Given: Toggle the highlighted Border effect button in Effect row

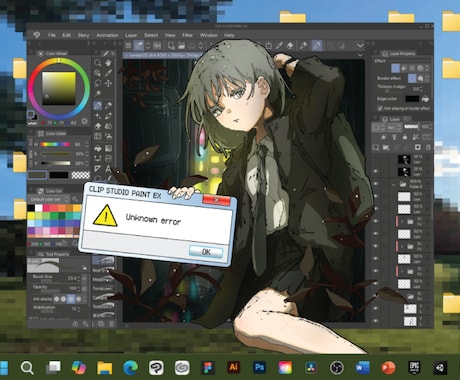Looking at the screenshot, I should point(395,68).
